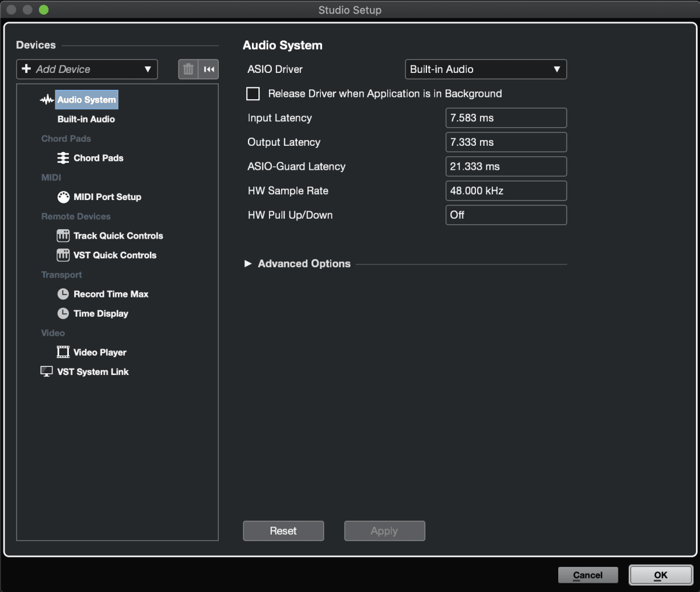Click the reset-to-start arrows icon
The image size is (700, 592).
coord(209,69)
